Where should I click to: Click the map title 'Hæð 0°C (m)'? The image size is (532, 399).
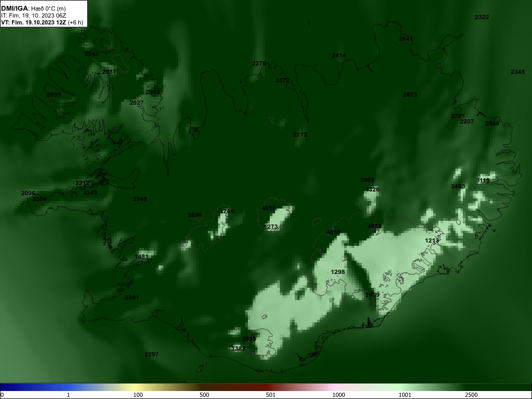coord(48,9)
